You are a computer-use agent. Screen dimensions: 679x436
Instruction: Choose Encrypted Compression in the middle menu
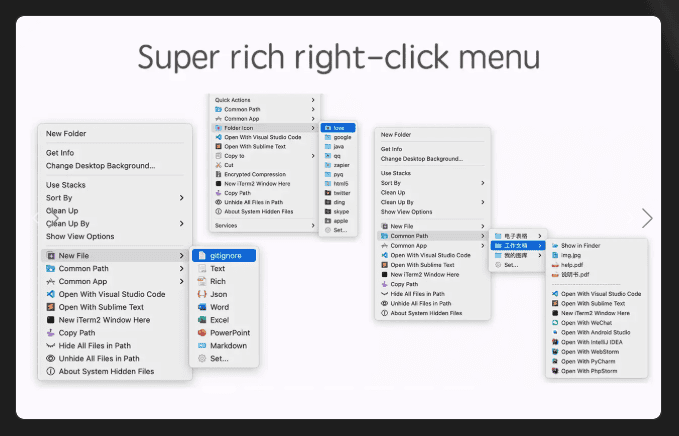click(255, 174)
